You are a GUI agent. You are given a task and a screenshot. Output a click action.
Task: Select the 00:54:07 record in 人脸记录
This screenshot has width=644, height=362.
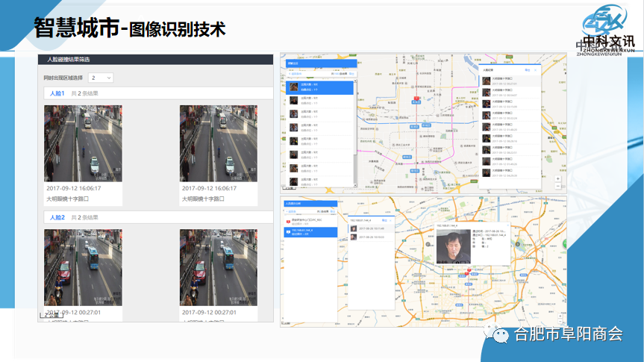point(510,93)
